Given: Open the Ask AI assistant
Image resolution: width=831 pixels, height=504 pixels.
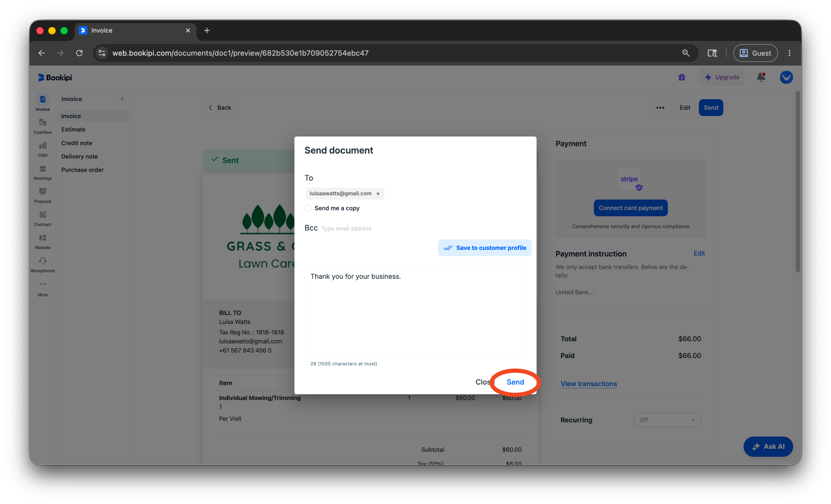Looking at the screenshot, I should click(x=768, y=447).
